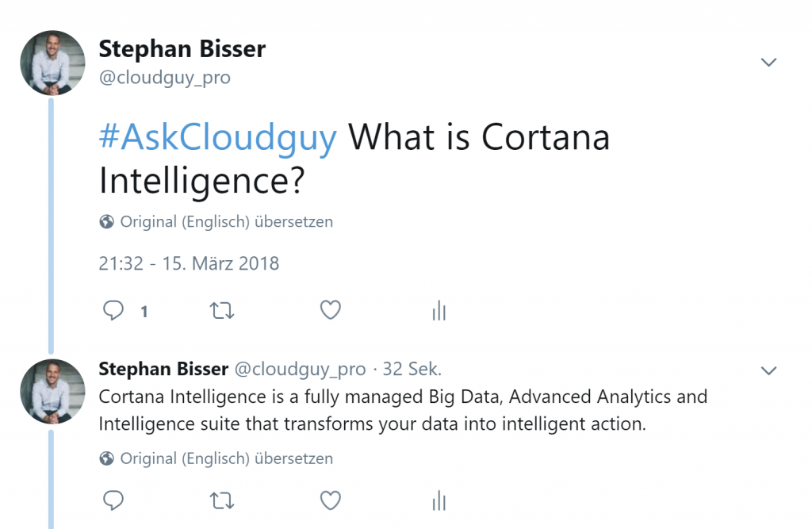This screenshot has width=812, height=529.
Task: Like the first tweet with the heart
Action: 331,311
